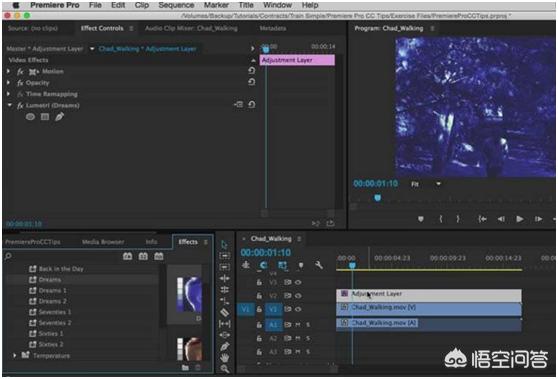Reset the Lumetri (Dreams) effect

[252, 105]
